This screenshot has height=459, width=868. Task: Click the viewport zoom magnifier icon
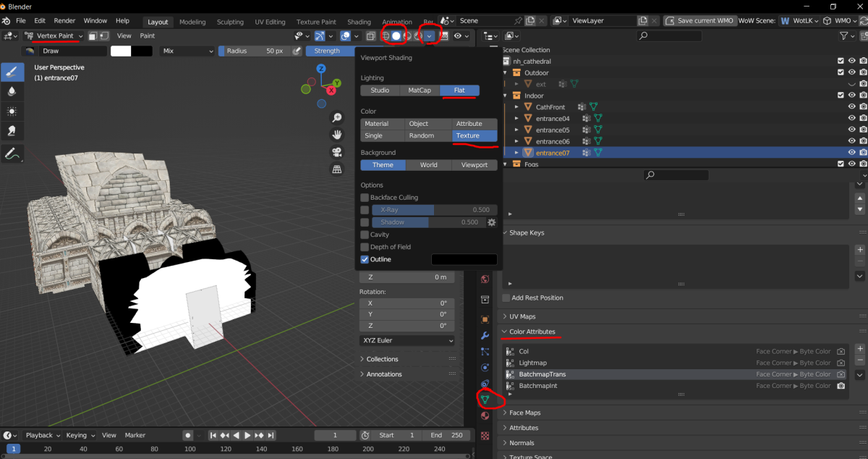[x=336, y=117]
